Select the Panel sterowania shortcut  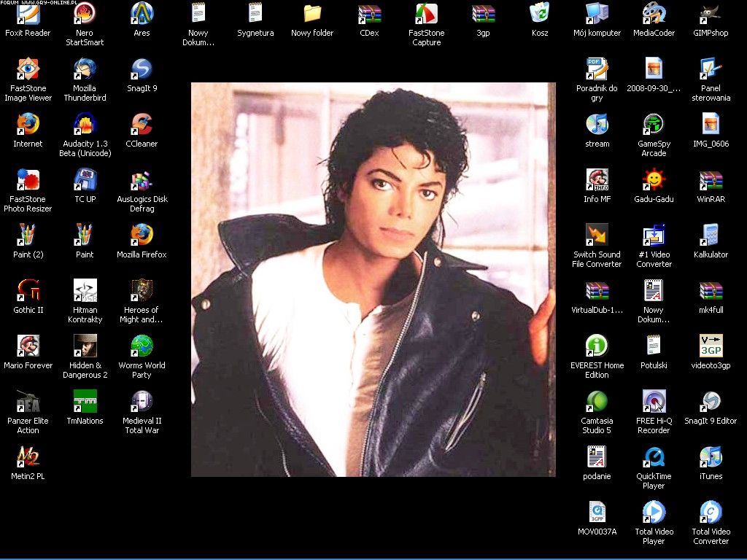711,69
